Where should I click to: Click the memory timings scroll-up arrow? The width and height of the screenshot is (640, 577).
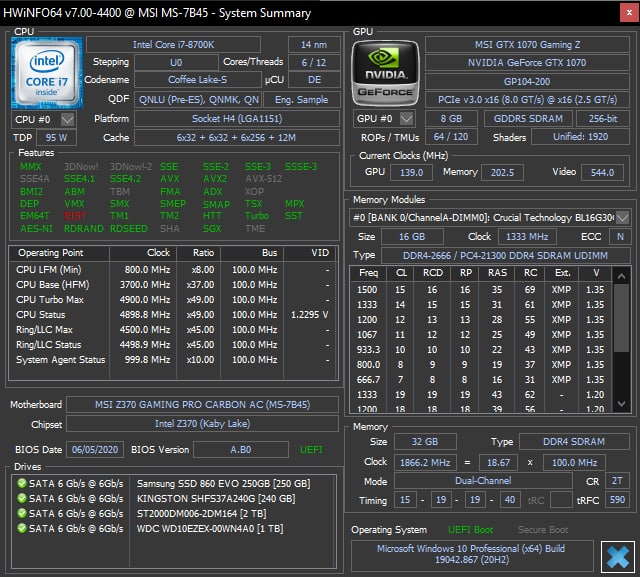coord(621,276)
